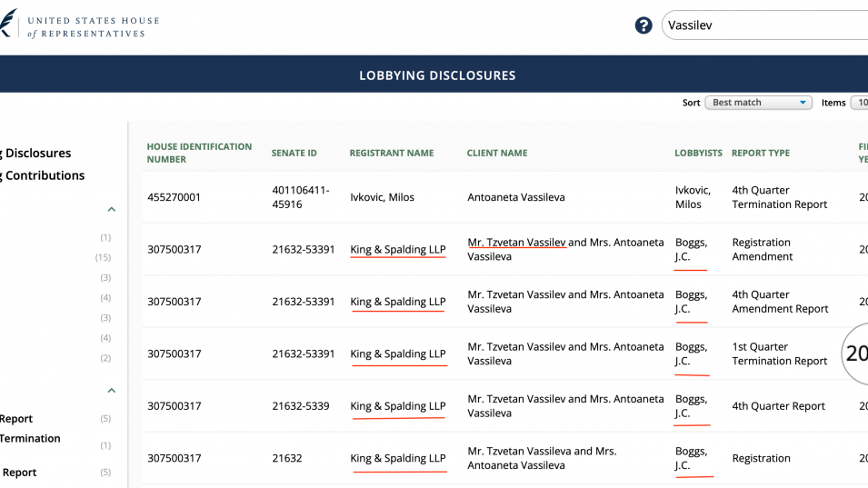Click the Report Type column header
Image resolution: width=868 pixels, height=488 pixels.
click(760, 154)
